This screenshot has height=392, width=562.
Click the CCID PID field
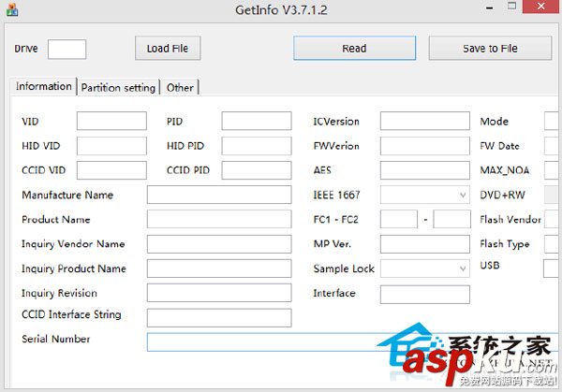click(257, 170)
